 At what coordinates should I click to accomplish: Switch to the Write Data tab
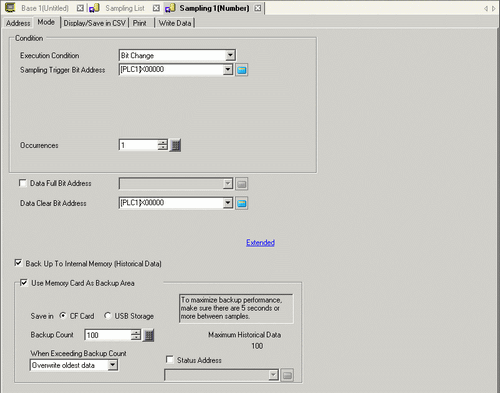175,23
